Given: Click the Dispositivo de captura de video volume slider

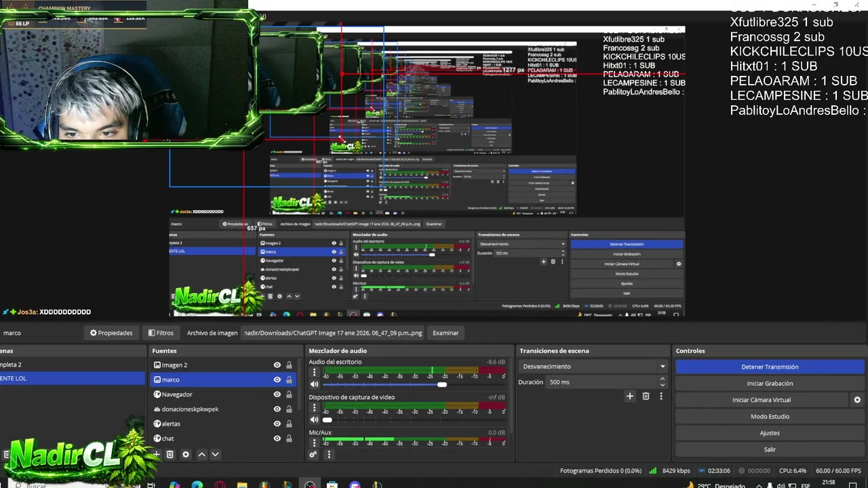Looking at the screenshot, I should (414, 420).
